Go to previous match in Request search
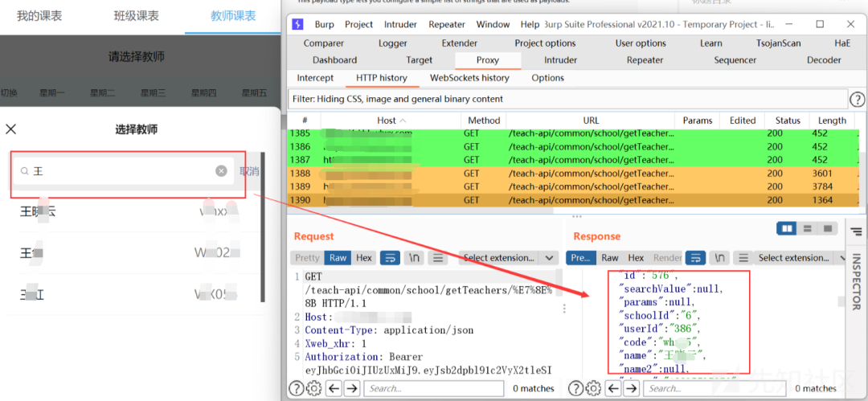868x401 pixels. (334, 388)
